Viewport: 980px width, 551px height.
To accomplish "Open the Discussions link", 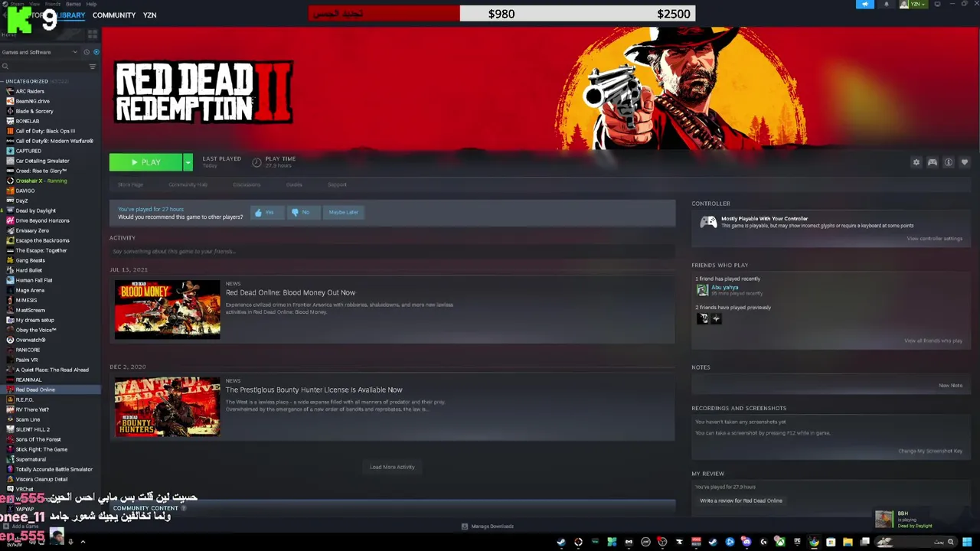I will click(247, 184).
